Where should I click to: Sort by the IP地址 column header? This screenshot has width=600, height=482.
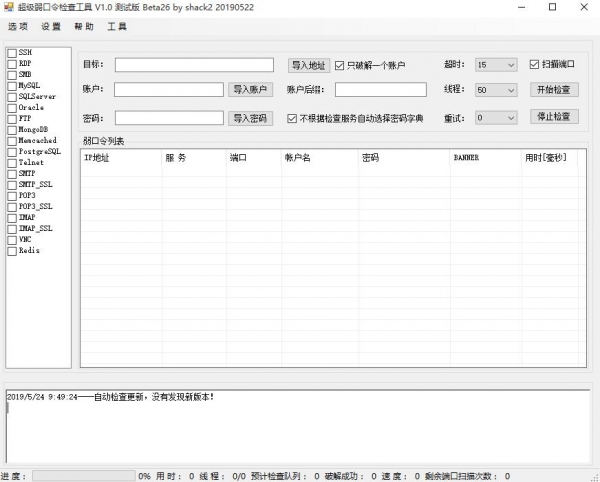click(121, 158)
